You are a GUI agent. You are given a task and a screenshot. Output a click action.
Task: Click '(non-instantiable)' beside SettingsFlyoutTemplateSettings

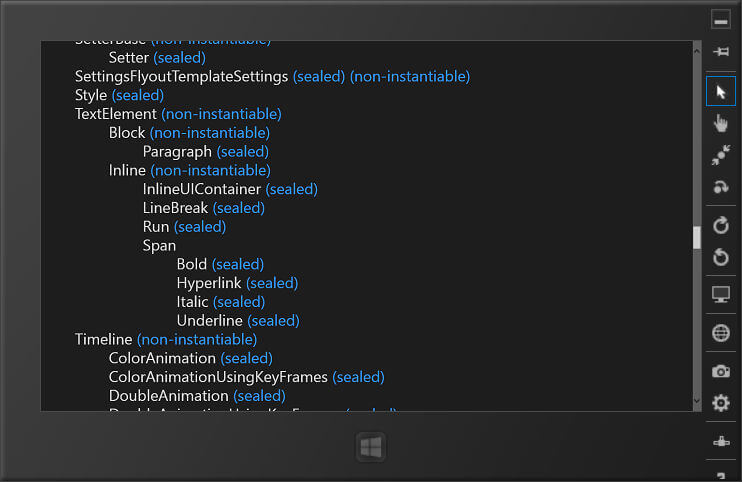click(x=410, y=77)
